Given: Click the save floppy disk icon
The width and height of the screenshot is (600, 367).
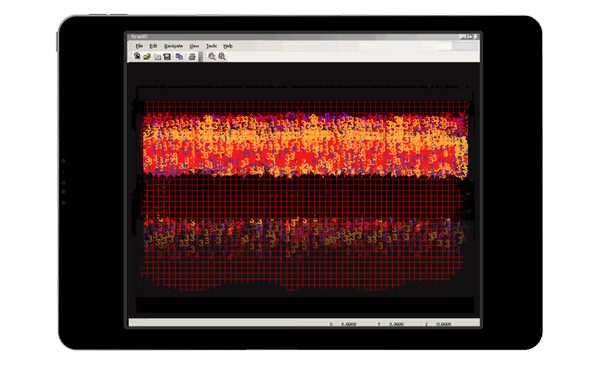Looking at the screenshot, I should coord(167,57).
